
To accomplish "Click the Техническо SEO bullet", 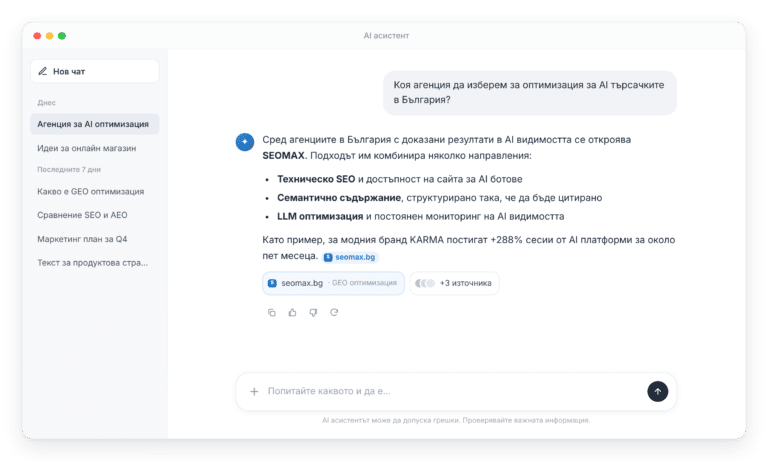I will pos(400,179).
